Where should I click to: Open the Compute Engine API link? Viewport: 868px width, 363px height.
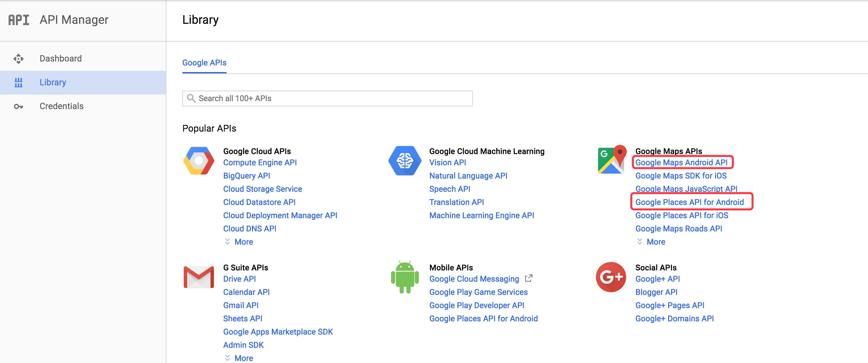260,163
